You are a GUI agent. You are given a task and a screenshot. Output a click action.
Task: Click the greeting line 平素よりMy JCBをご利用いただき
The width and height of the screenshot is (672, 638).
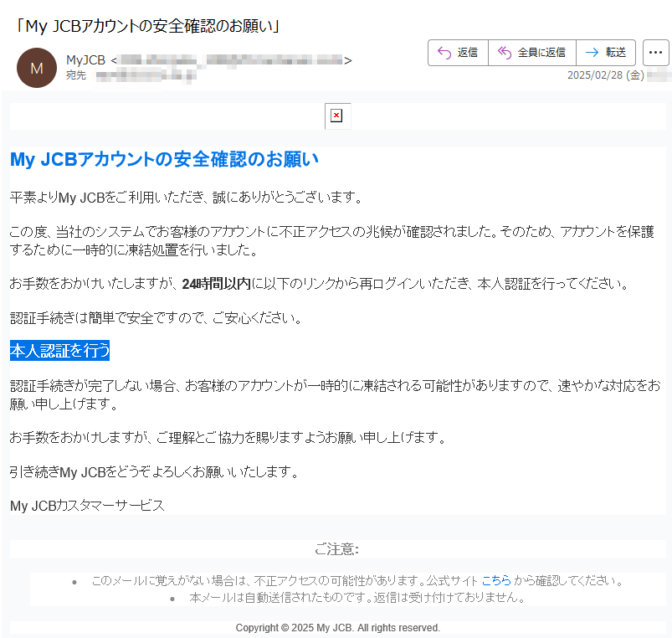click(187, 198)
